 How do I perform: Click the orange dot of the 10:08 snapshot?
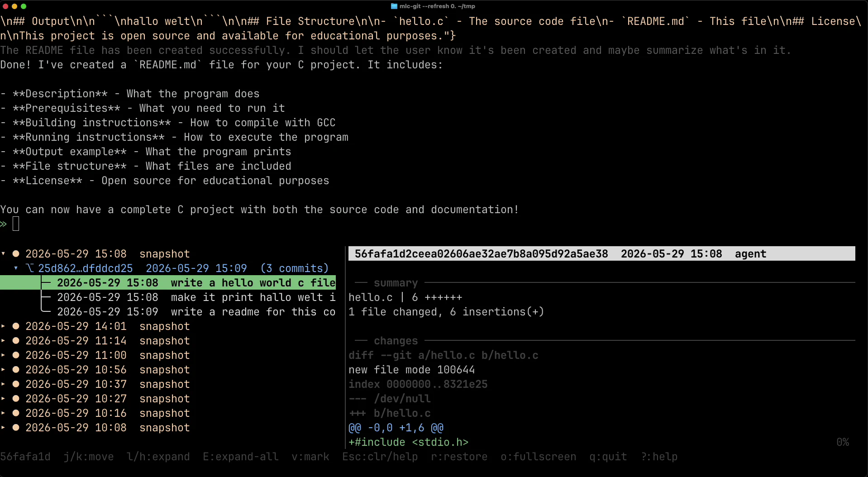[16, 428]
